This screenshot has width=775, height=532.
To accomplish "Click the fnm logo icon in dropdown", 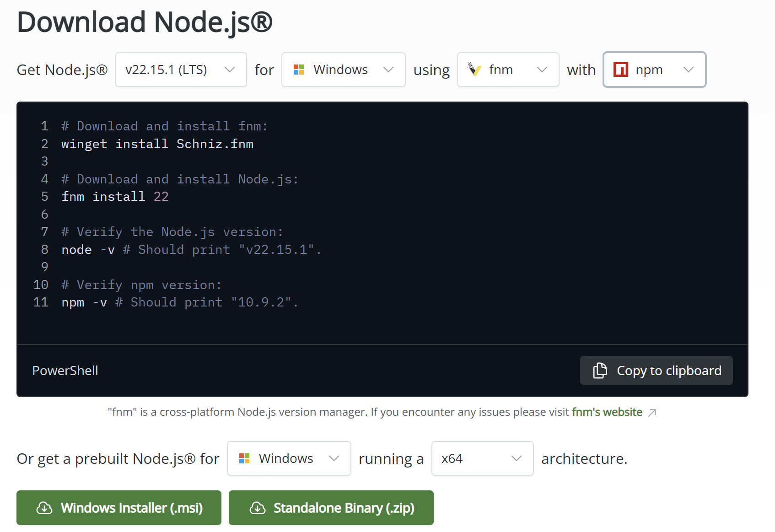I will click(x=474, y=70).
